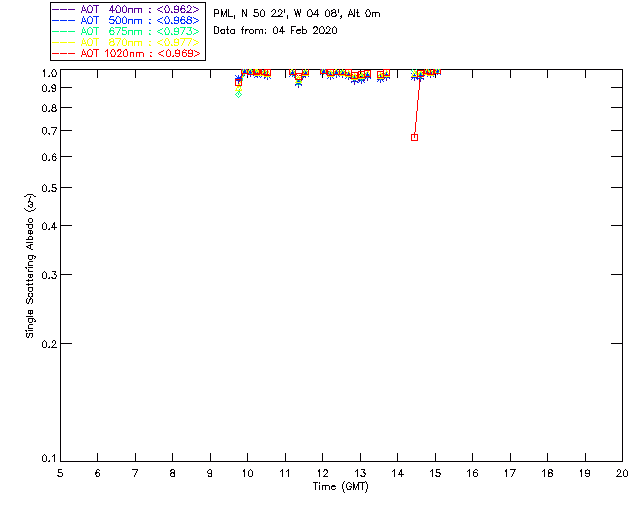Select the PML location title text
Image resolution: width=640 pixels, height=512 pixels.
pos(297,13)
